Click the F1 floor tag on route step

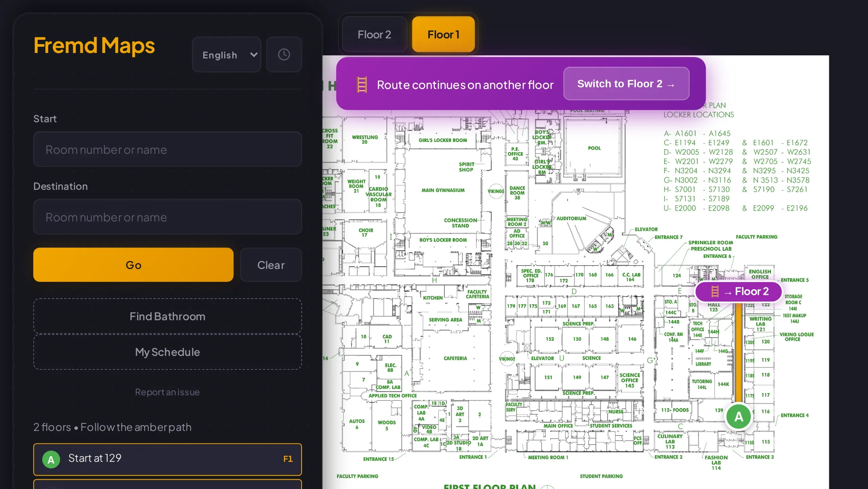pyautogui.click(x=288, y=459)
